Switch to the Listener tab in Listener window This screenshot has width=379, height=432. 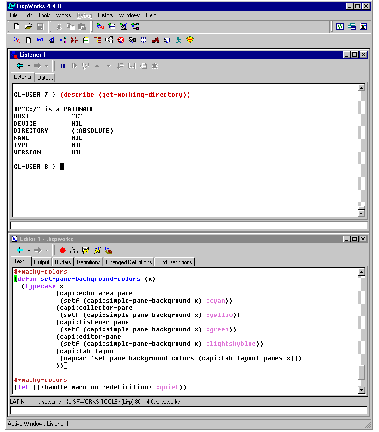[22, 77]
